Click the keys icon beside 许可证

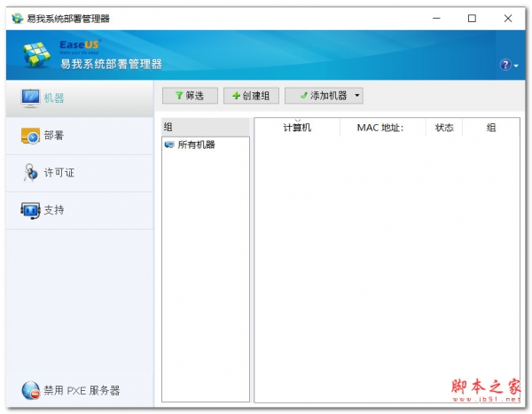click(x=30, y=172)
